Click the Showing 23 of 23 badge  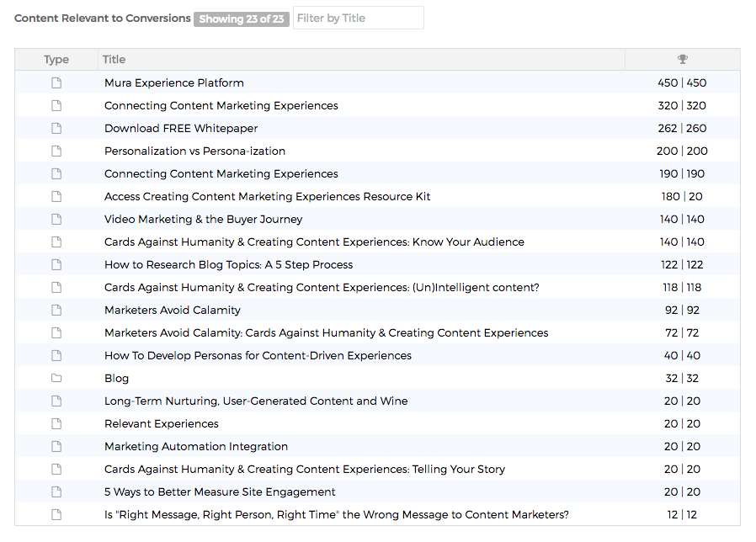coord(241,19)
